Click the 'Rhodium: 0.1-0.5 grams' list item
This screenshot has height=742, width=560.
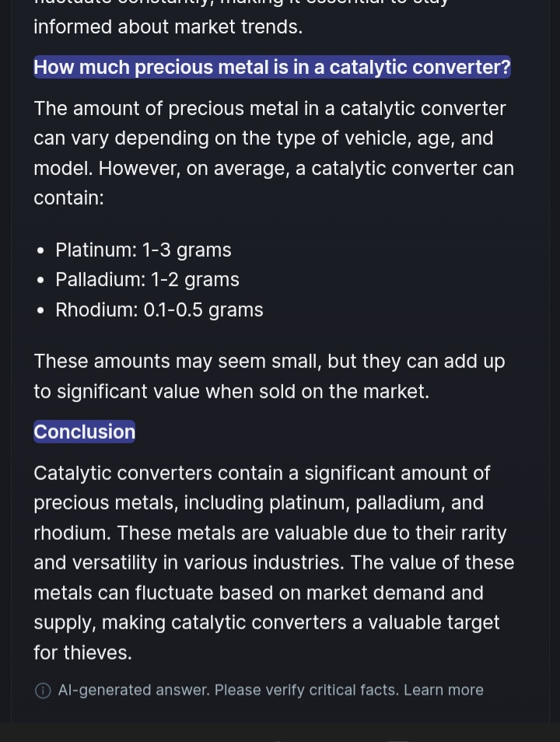[159, 310]
